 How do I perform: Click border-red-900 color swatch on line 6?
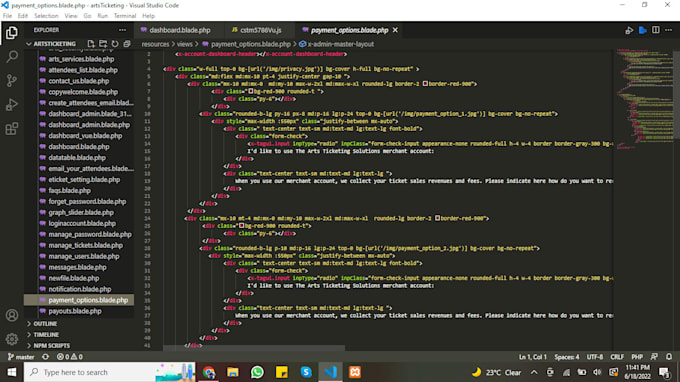(425, 84)
